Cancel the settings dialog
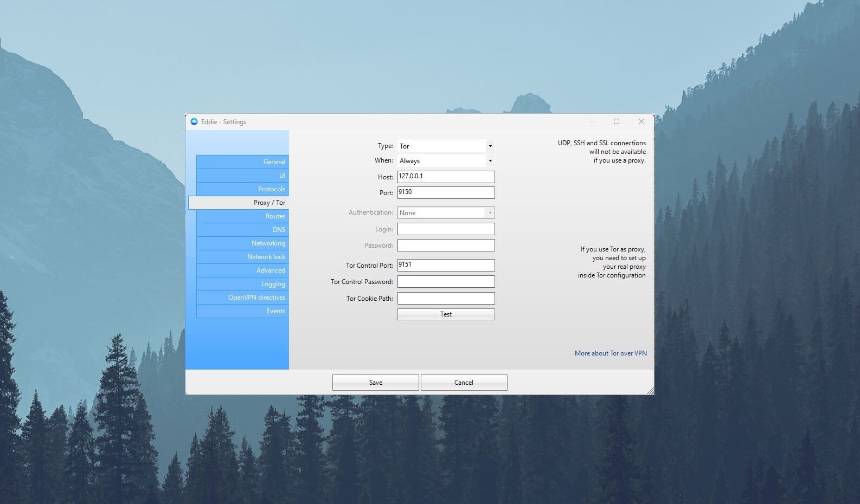The width and height of the screenshot is (860, 504). 464,383
